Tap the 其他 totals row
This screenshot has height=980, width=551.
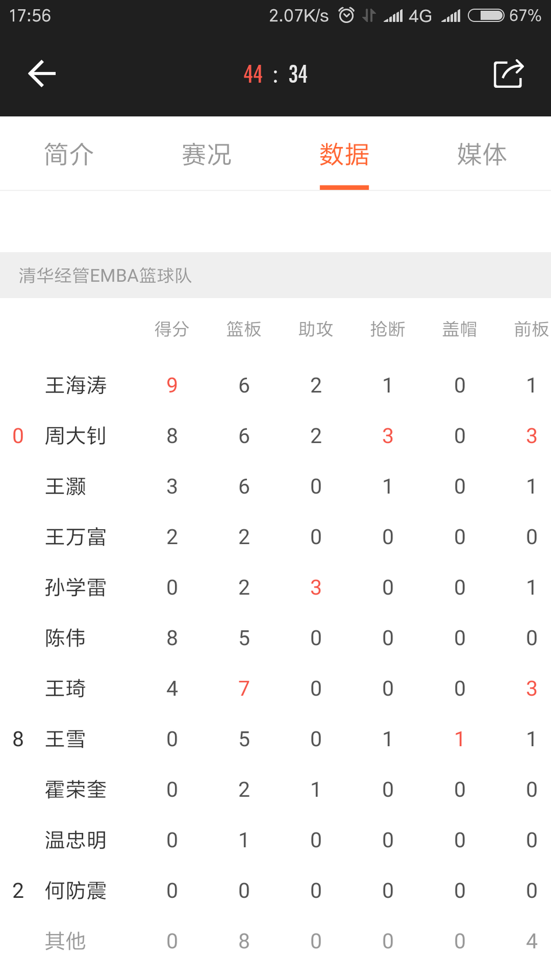coord(275,942)
